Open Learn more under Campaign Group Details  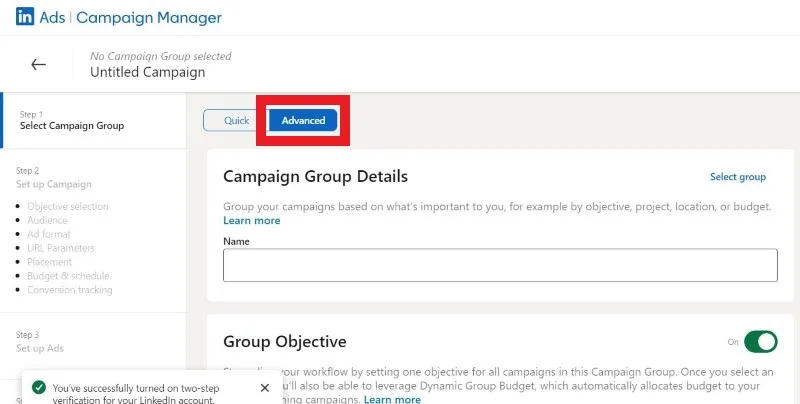tap(252, 221)
